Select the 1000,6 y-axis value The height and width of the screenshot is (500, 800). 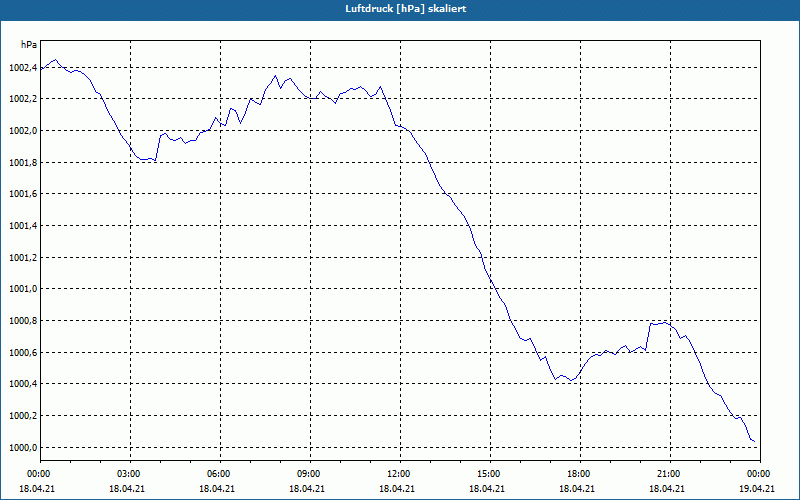click(23, 353)
